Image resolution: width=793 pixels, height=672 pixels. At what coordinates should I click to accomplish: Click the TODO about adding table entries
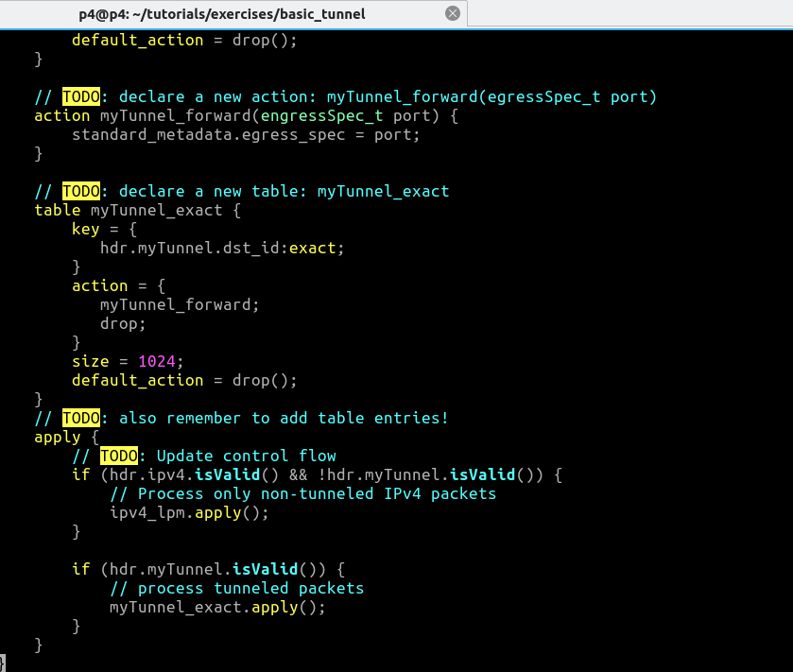[81, 418]
